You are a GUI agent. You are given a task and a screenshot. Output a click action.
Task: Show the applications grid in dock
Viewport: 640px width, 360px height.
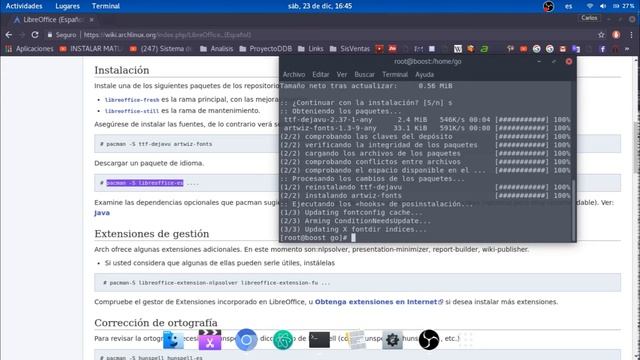tap(466, 340)
